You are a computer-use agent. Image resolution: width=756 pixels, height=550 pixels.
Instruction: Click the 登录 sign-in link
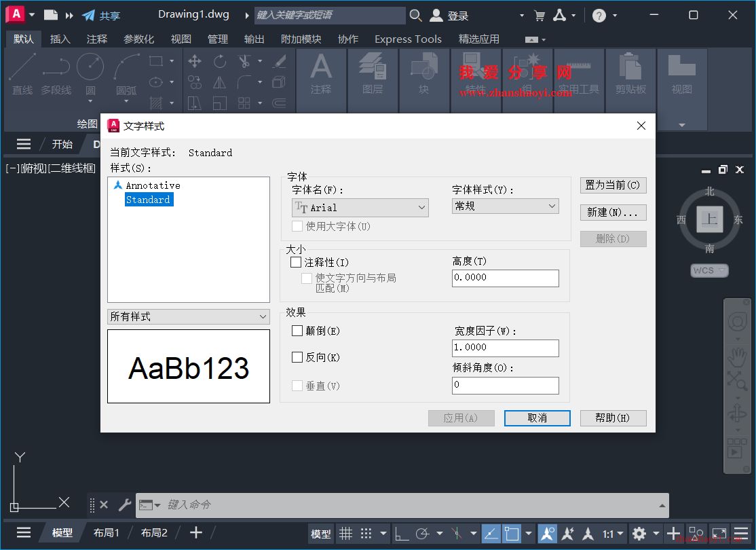[x=457, y=16]
